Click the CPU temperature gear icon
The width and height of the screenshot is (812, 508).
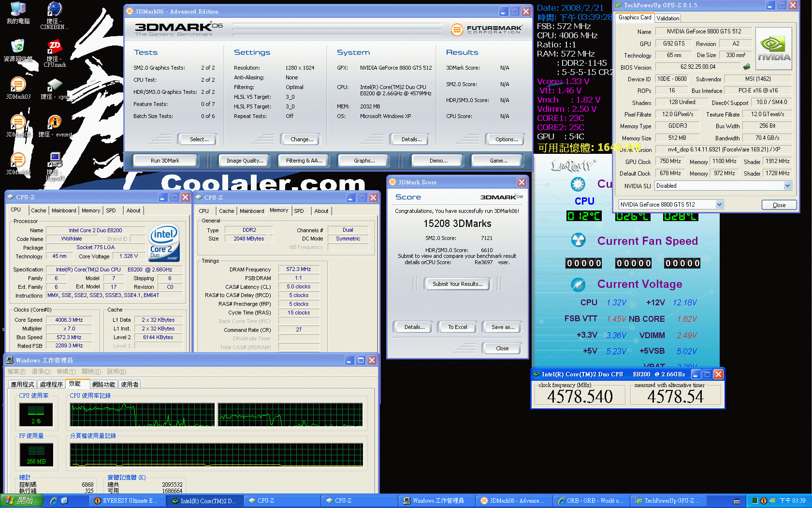578,184
